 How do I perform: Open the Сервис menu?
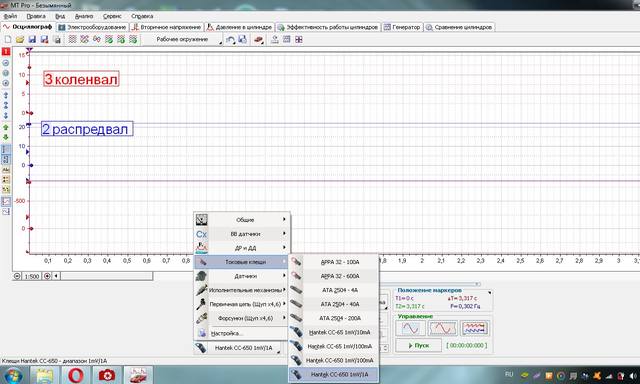112,16
